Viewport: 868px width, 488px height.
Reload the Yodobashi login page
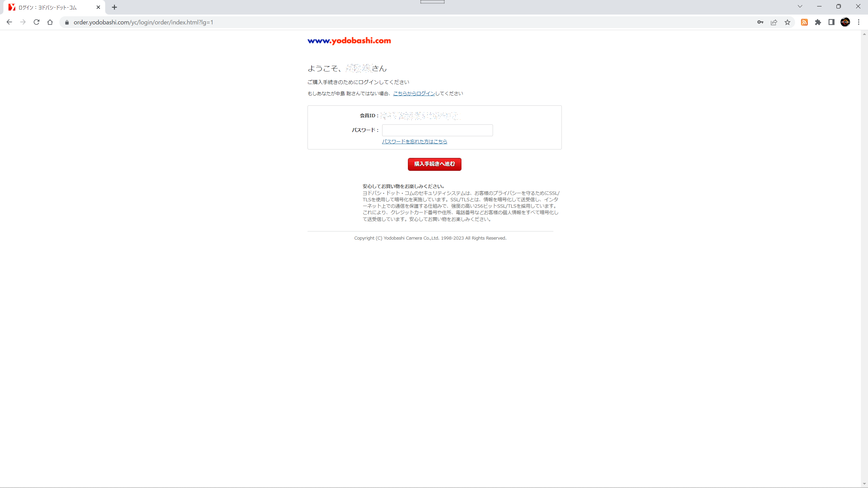point(37,22)
